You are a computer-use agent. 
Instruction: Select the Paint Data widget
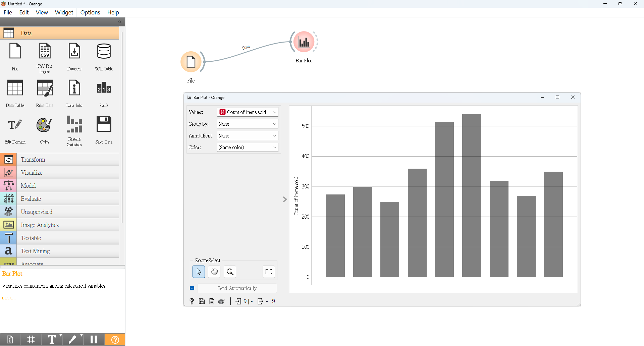tap(45, 94)
